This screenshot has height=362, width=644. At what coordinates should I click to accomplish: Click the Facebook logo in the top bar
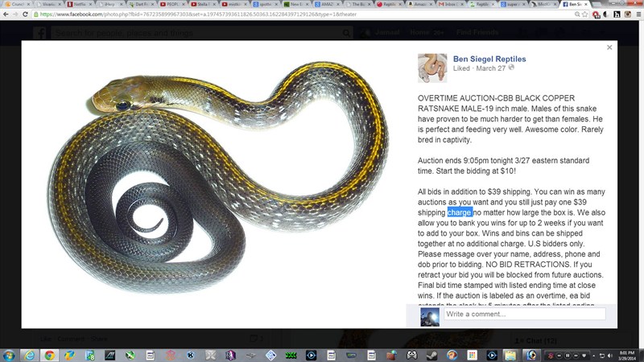point(39,33)
